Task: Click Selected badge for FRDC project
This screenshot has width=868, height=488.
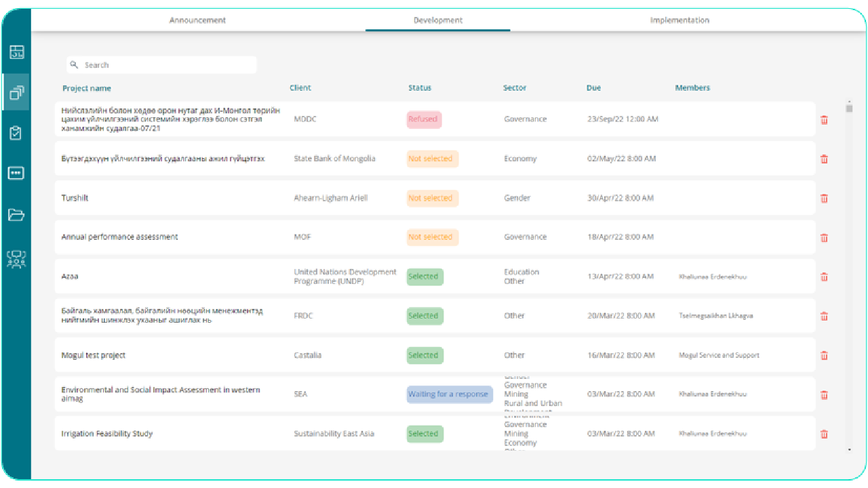Action: pyautogui.click(x=425, y=316)
